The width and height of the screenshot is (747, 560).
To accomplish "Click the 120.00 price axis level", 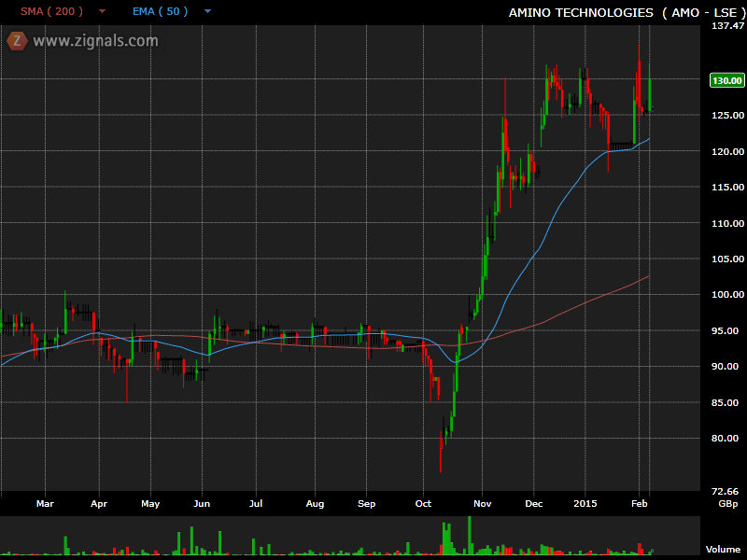I will tap(727, 151).
